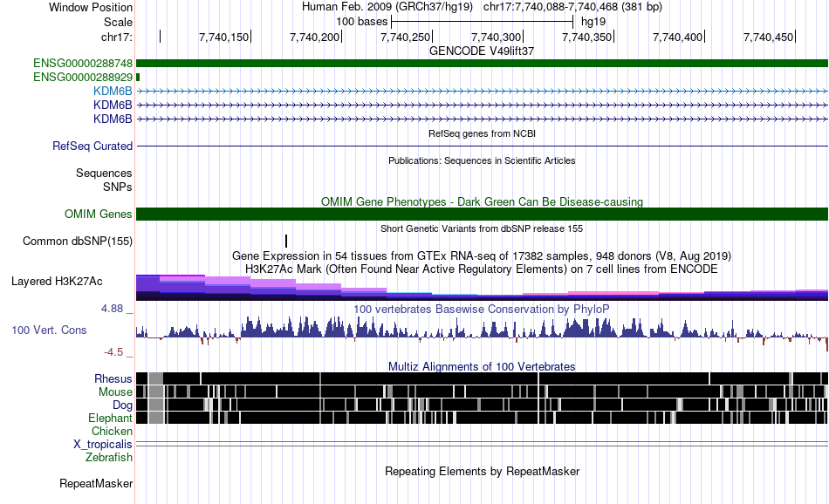829x504 pixels.
Task: Click the GTEx Gene Expression track title
Action: (482, 255)
